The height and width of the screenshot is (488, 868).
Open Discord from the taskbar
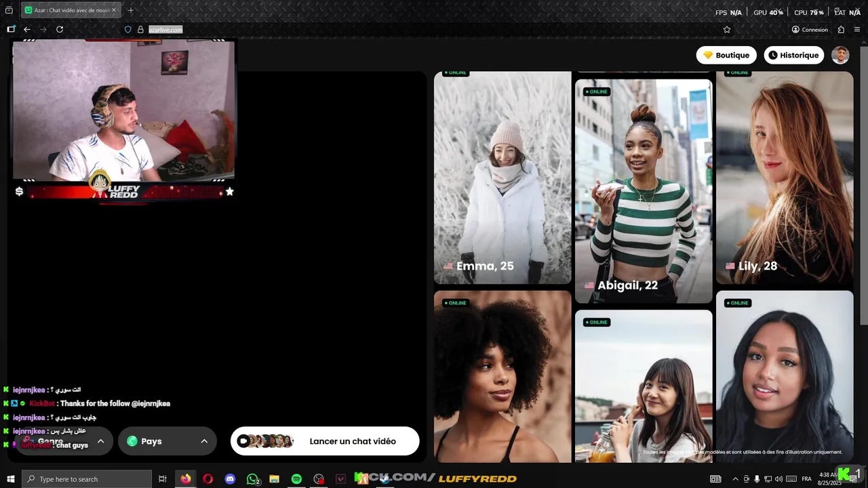[x=230, y=479]
